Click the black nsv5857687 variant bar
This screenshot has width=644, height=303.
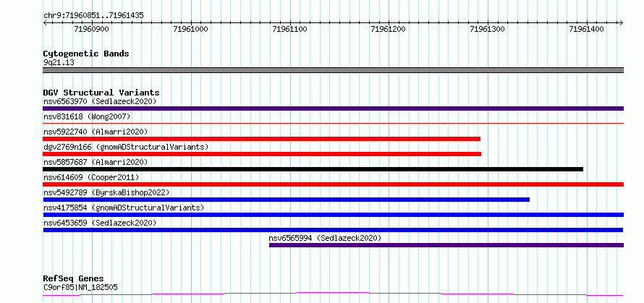click(313, 169)
